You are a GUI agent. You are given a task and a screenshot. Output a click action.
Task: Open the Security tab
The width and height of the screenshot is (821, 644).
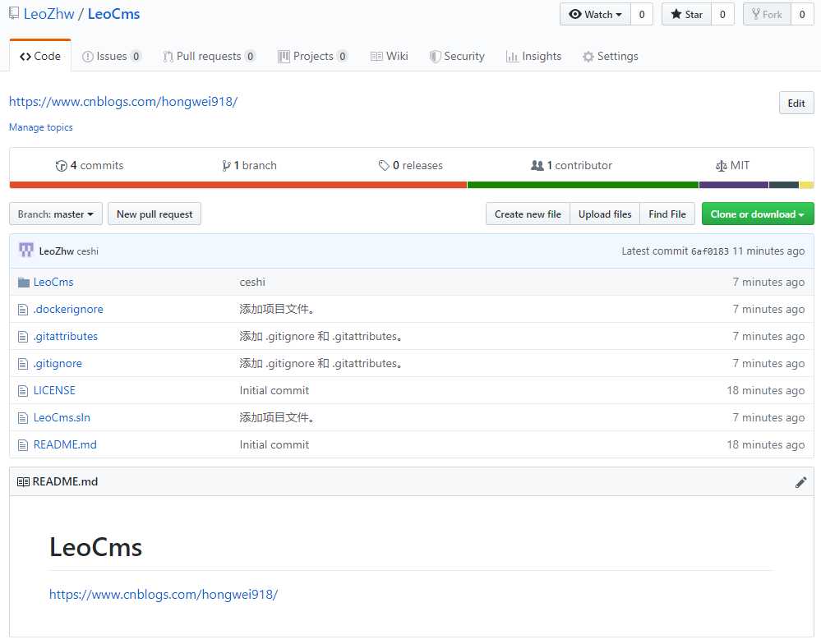click(457, 57)
